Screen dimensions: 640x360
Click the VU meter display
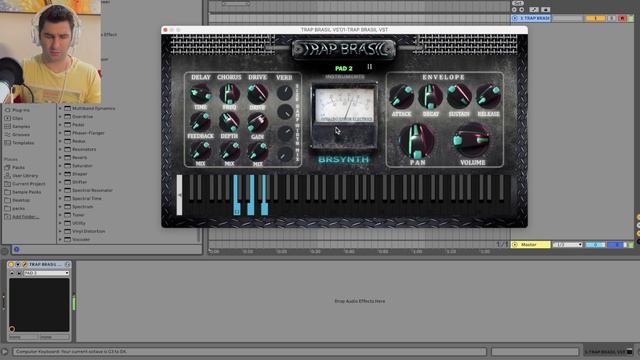344,106
